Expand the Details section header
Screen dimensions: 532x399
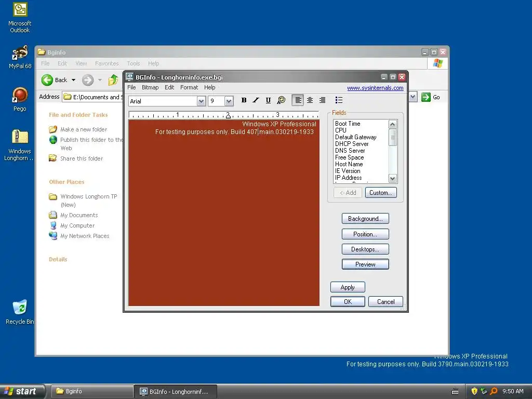tap(58, 259)
